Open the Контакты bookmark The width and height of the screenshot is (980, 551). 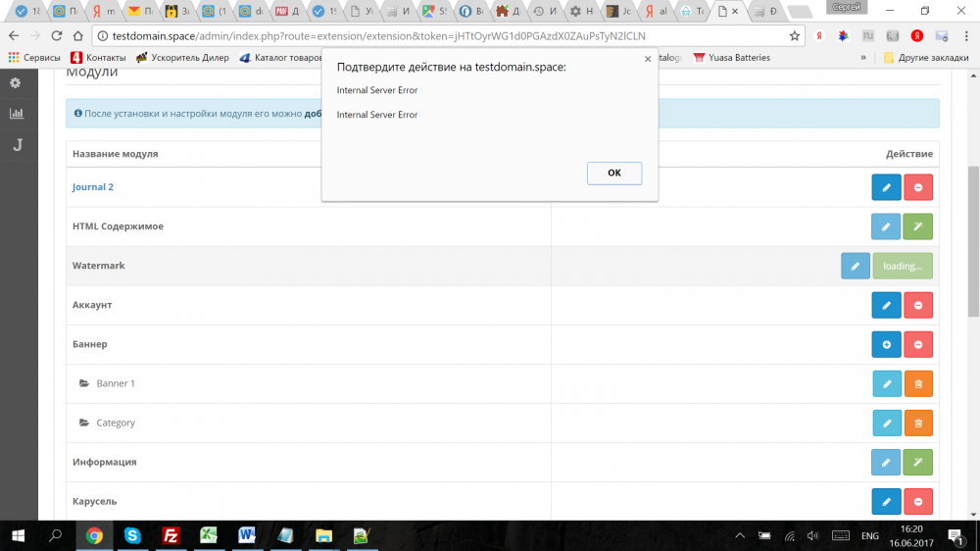pyautogui.click(x=98, y=58)
